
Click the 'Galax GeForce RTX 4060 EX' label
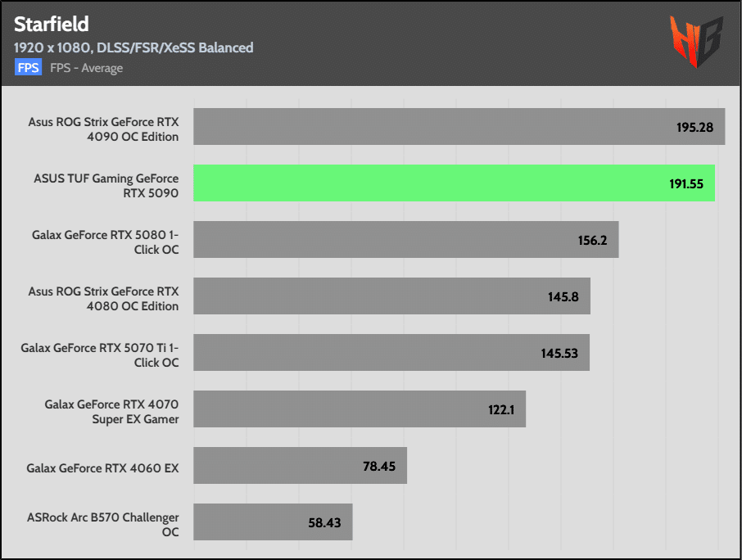pos(102,468)
